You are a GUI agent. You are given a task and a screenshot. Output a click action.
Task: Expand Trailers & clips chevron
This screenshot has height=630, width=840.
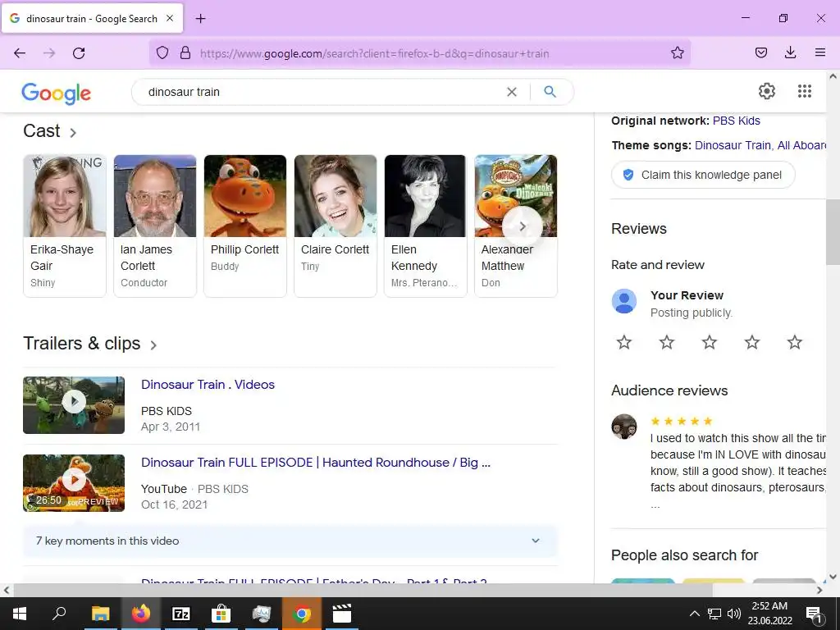153,345
